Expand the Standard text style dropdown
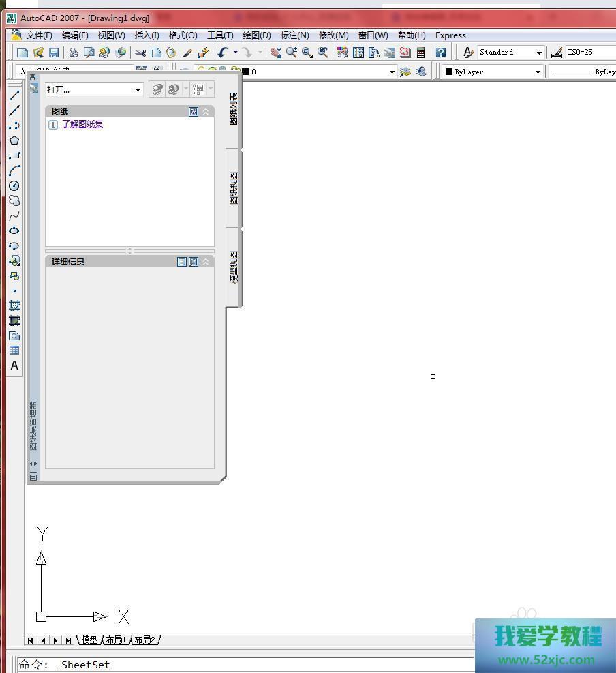This screenshot has height=673, width=616. click(x=539, y=53)
